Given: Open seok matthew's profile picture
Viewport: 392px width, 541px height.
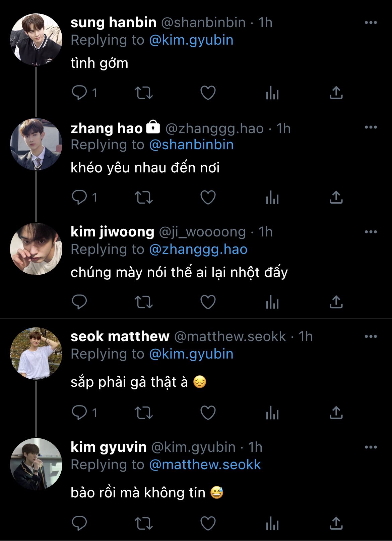Looking at the screenshot, I should click(36, 353).
